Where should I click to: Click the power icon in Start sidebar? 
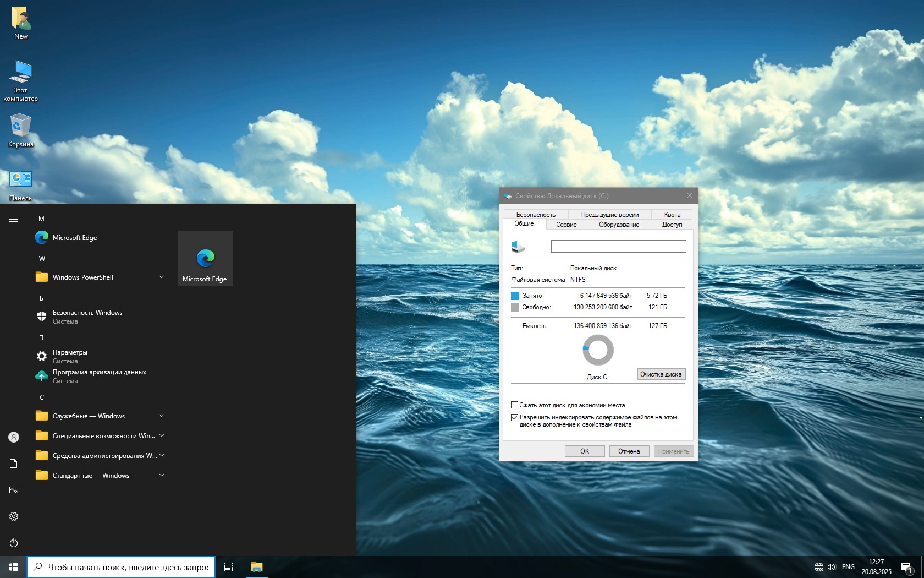click(14, 543)
